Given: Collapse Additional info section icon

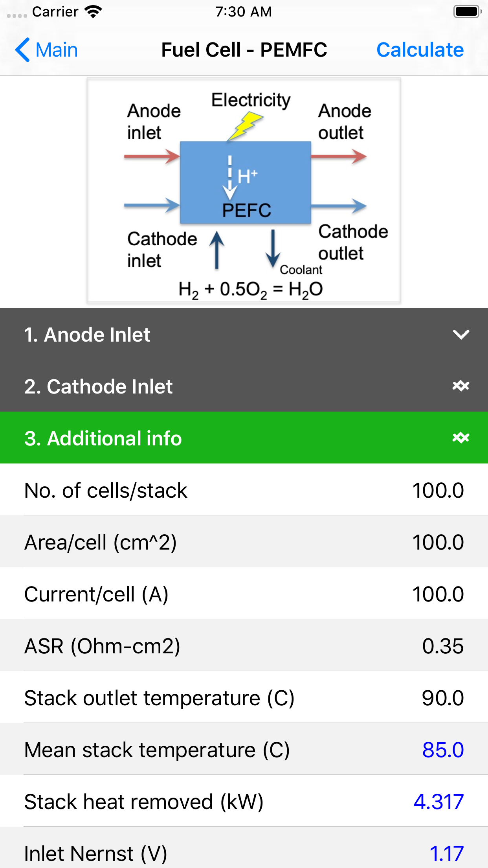Looking at the screenshot, I should point(460,438).
